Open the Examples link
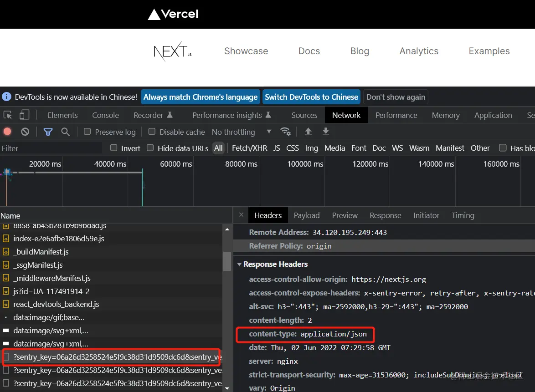This screenshot has height=392, width=535. pos(489,51)
